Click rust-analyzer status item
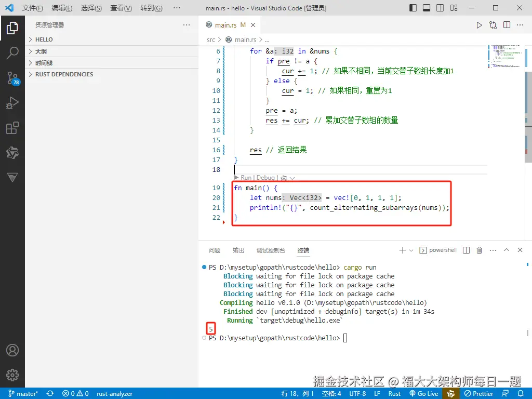 (114, 394)
